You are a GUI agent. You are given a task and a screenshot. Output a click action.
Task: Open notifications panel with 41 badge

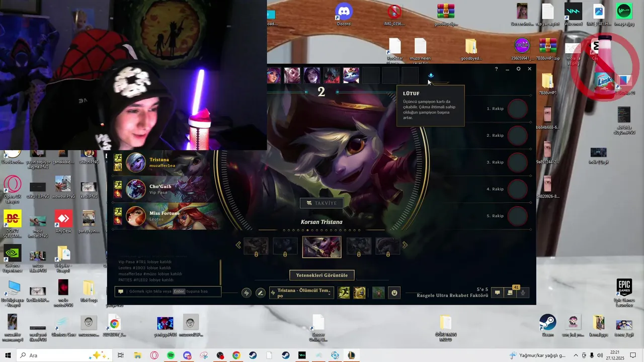click(510, 292)
